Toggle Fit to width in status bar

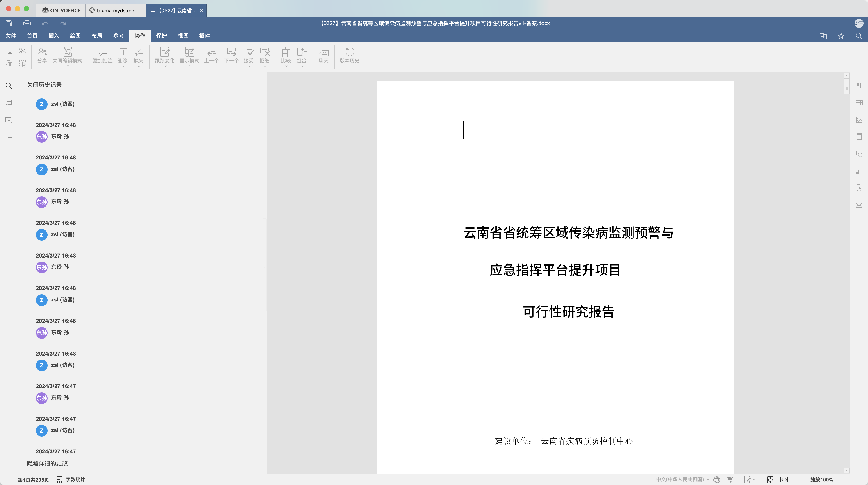pos(784,480)
